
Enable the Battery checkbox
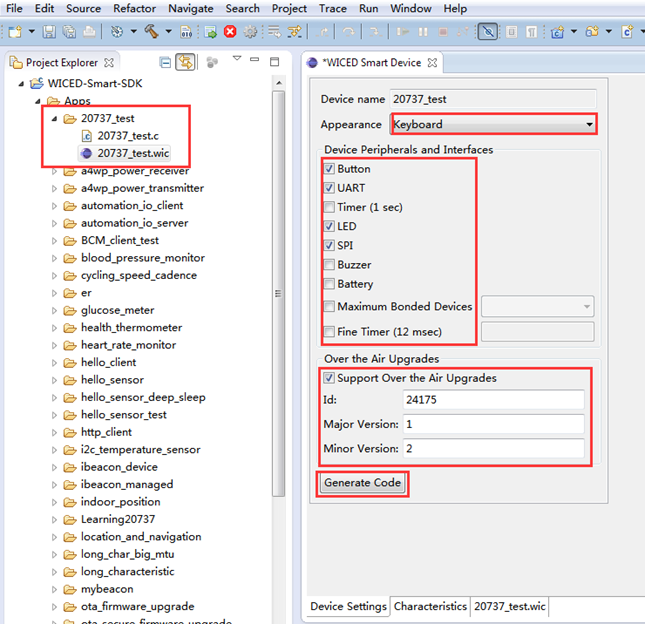tap(329, 284)
